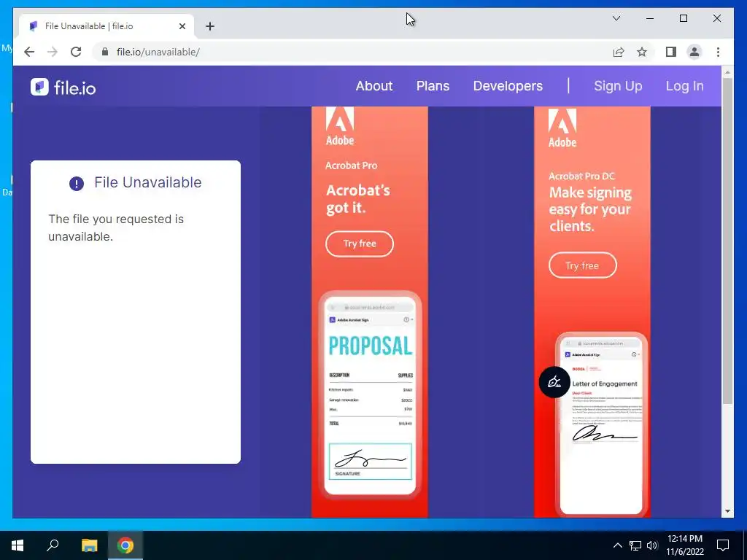Click the Chrome taskbar icon
This screenshot has width=747, height=560.
[125, 545]
